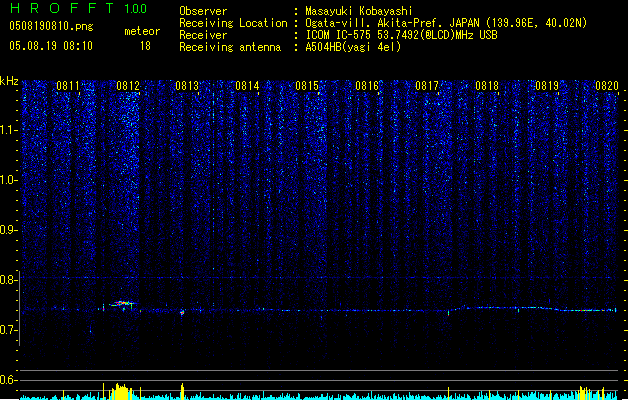Image resolution: width=629 pixels, height=400 pixels.
Task: Click the Receiving Location label
Action: [233, 23]
